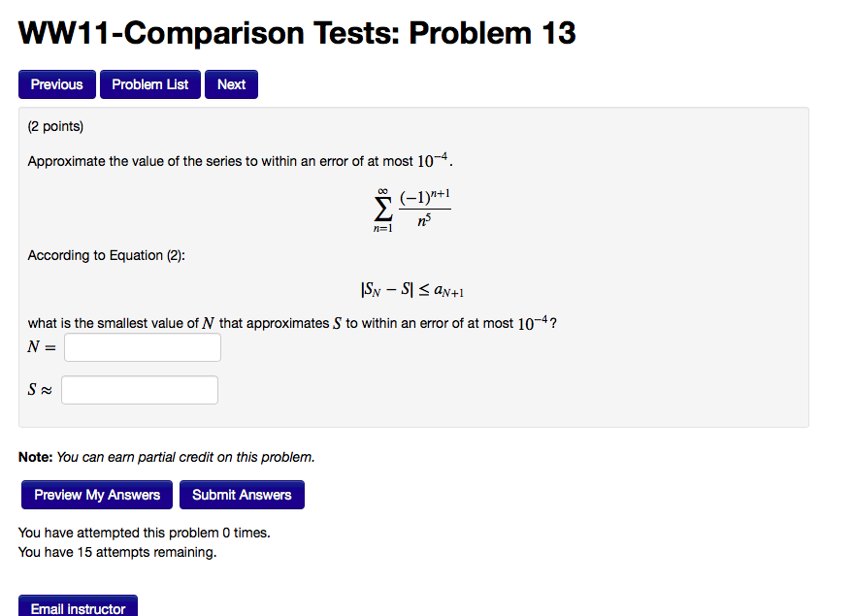Click the (2 points) label
The height and width of the screenshot is (616, 853).
click(x=49, y=126)
